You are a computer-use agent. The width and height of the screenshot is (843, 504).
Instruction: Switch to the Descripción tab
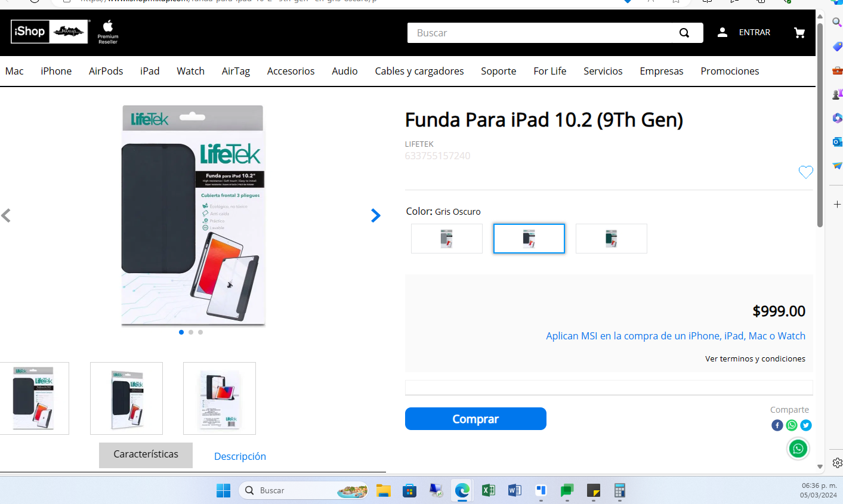coord(240,456)
